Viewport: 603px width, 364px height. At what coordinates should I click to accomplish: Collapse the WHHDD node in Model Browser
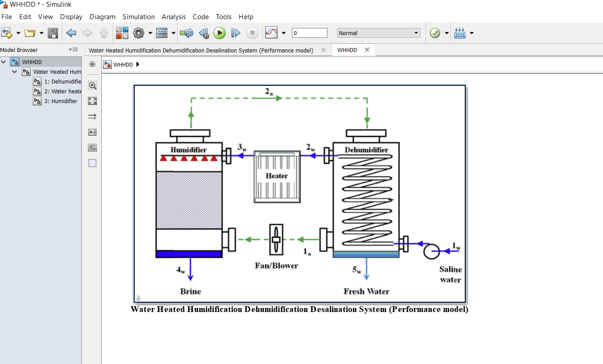point(4,62)
